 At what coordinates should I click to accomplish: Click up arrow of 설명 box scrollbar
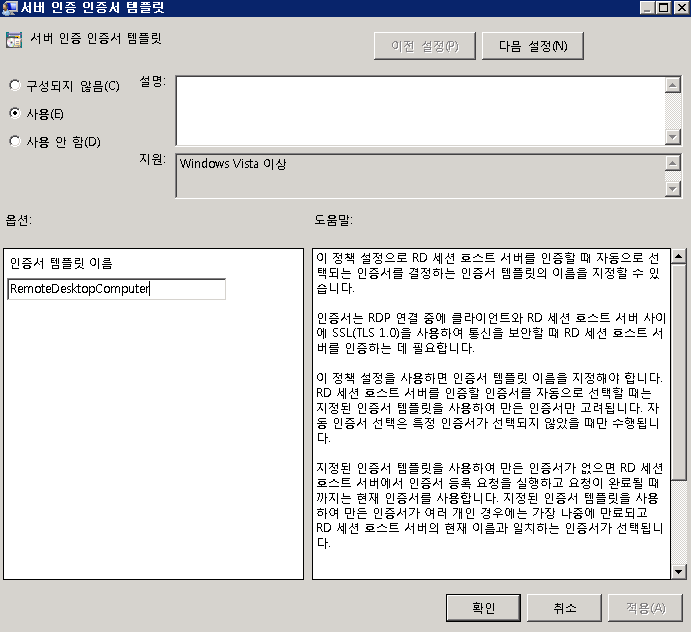coord(672,85)
